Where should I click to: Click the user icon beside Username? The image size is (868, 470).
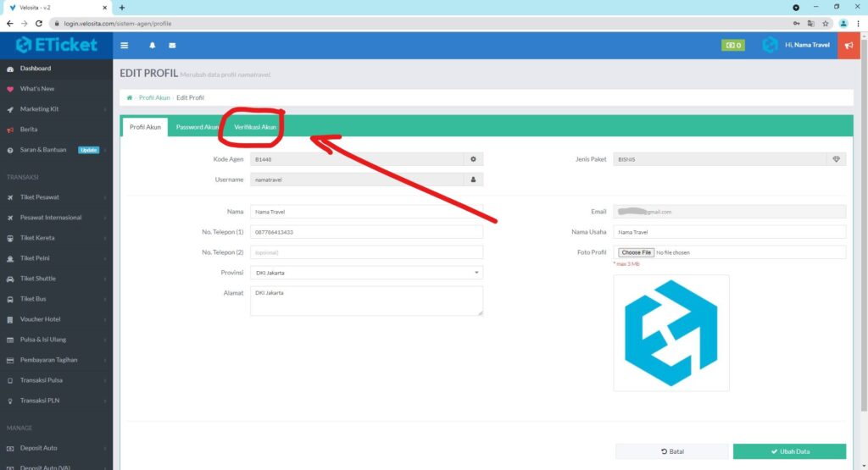point(473,180)
